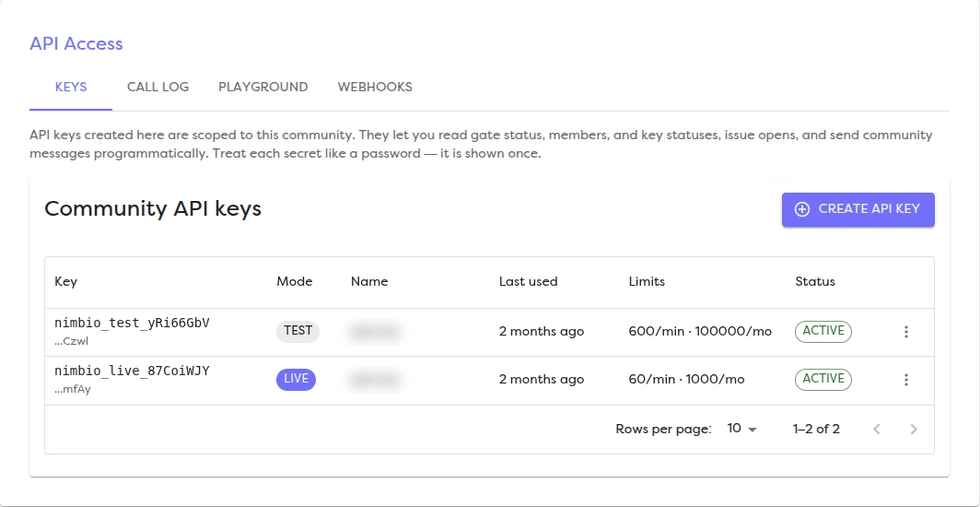Click the Key column header
This screenshot has height=507, width=980.
coord(66,282)
